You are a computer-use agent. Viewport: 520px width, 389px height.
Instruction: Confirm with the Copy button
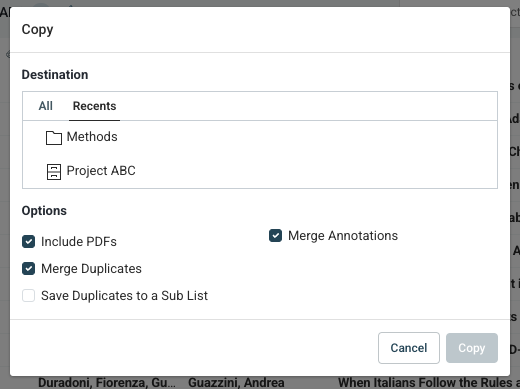point(472,348)
